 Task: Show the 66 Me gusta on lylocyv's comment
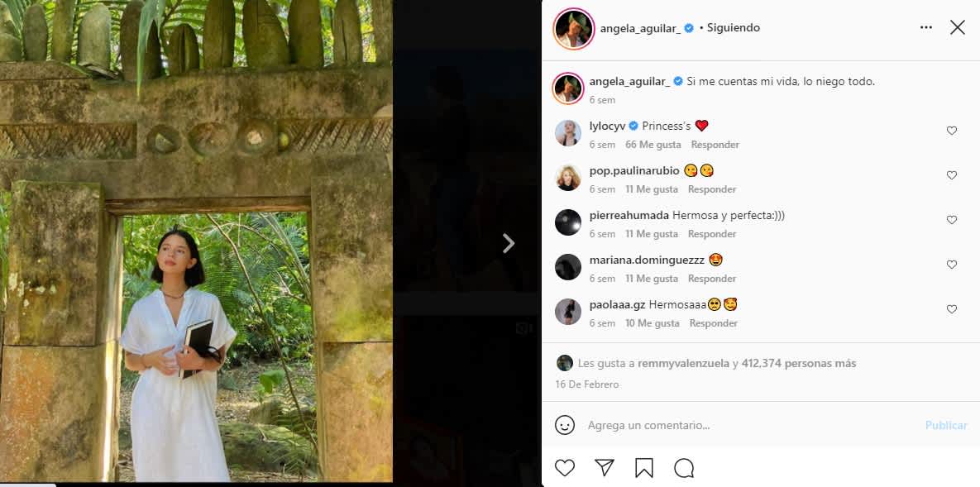pyautogui.click(x=653, y=145)
